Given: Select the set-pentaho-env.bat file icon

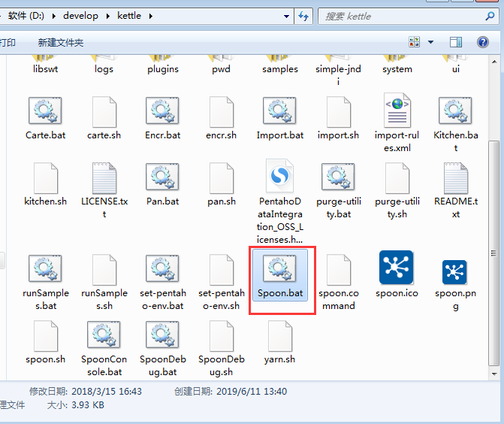Looking at the screenshot, I should 162,268.
